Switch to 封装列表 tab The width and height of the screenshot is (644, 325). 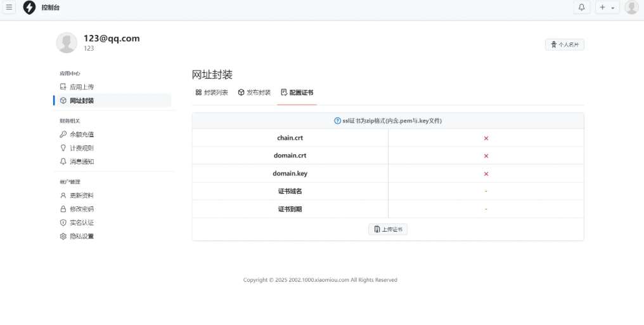[x=212, y=93]
